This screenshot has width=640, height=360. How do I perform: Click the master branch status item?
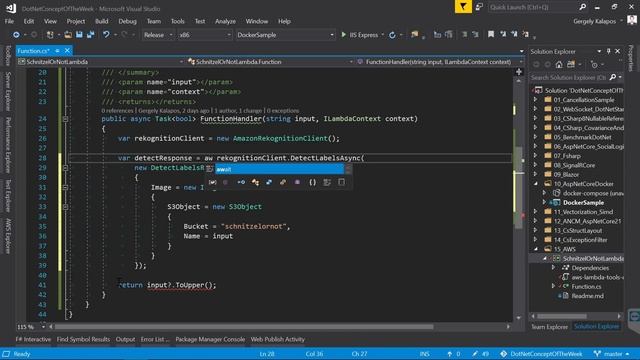[x=611, y=354]
